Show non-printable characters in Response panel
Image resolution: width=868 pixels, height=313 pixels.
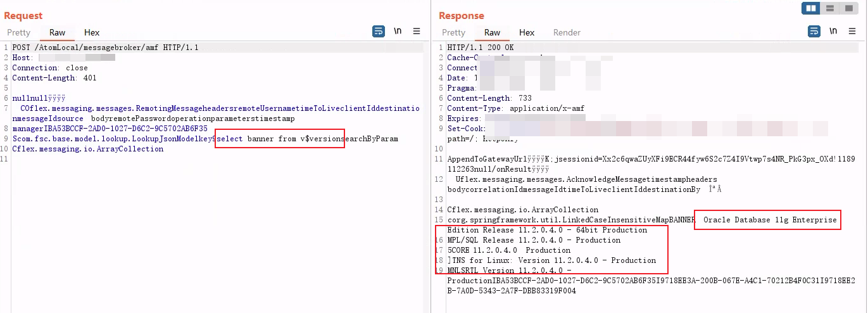click(x=833, y=31)
